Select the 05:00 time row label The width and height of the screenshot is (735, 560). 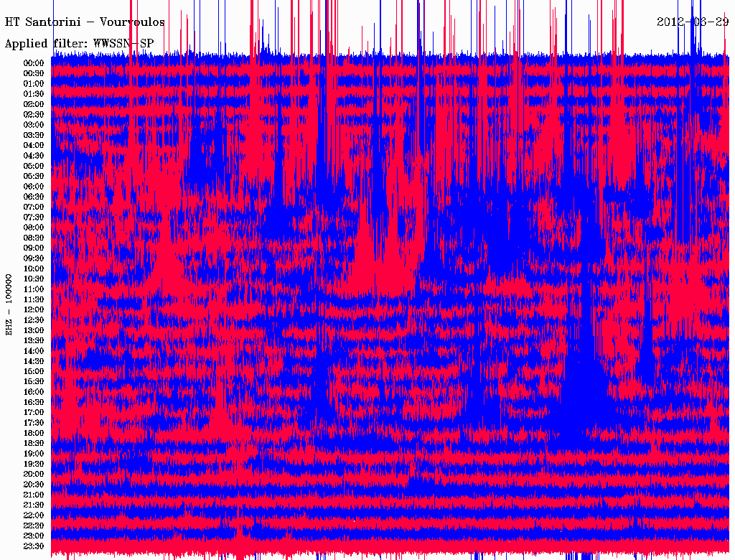34,166
